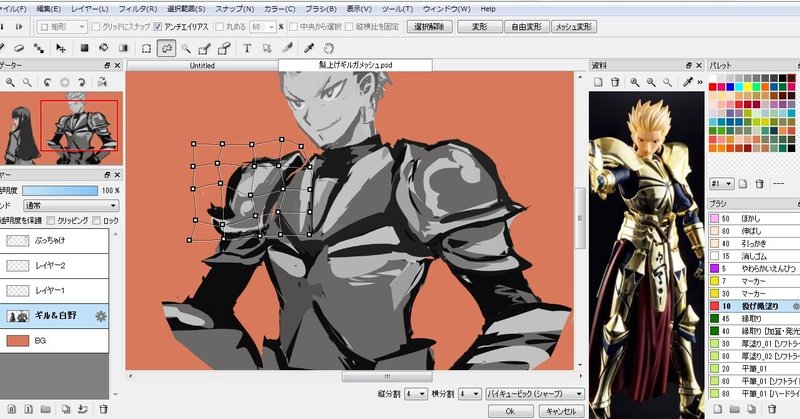Viewport: 800px width, 419px height.
Task: Enable the グリッドにスナップ checkbox
Action: tap(96, 27)
